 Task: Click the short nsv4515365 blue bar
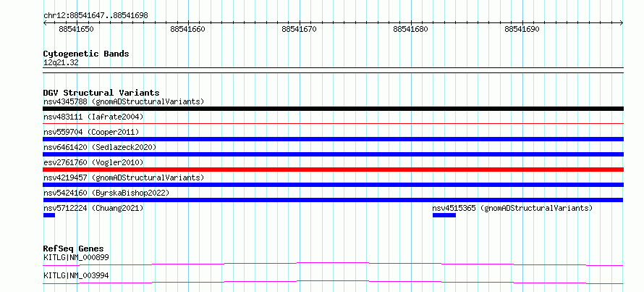444,215
